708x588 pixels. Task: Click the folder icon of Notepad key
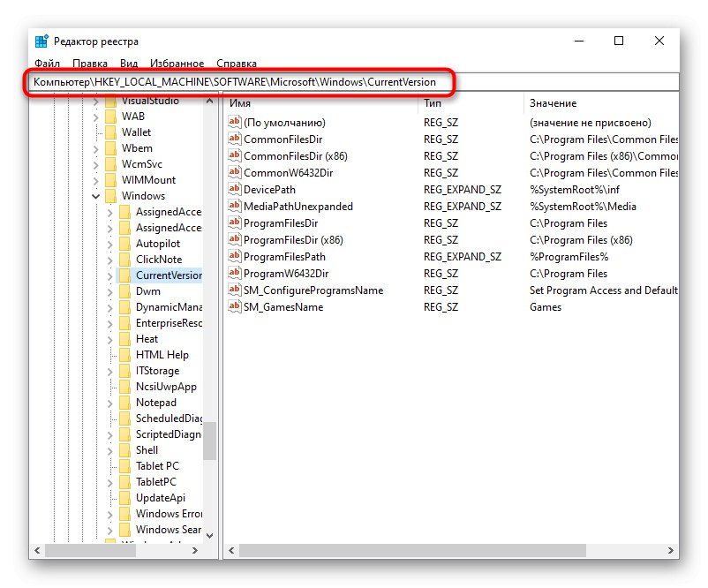pyautogui.click(x=124, y=403)
